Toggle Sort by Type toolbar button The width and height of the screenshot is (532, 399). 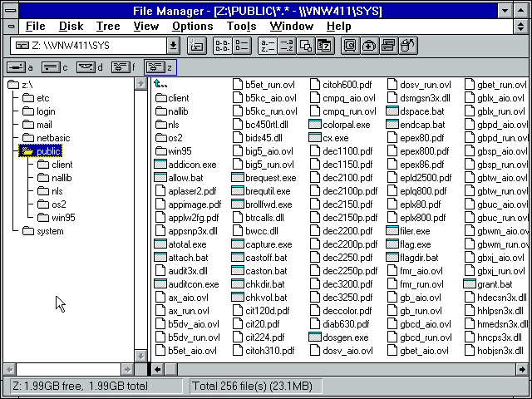287,46
